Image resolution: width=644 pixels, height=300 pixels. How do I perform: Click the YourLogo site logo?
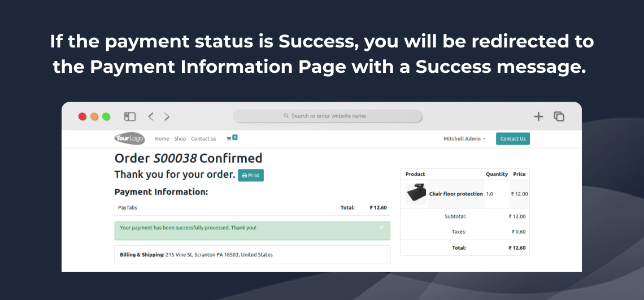point(129,139)
